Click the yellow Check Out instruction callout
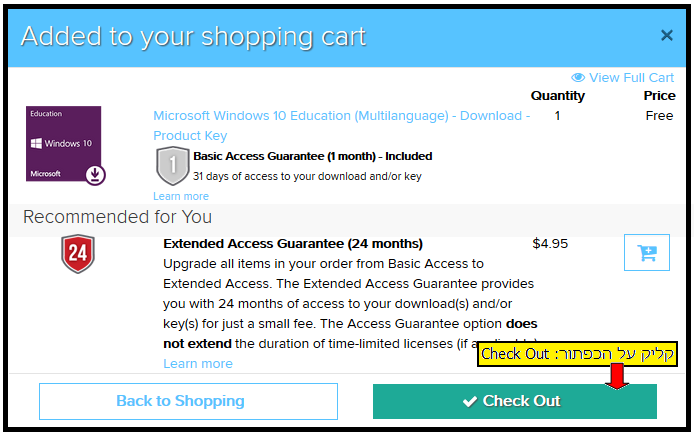This screenshot has height=435, width=694. click(577, 354)
